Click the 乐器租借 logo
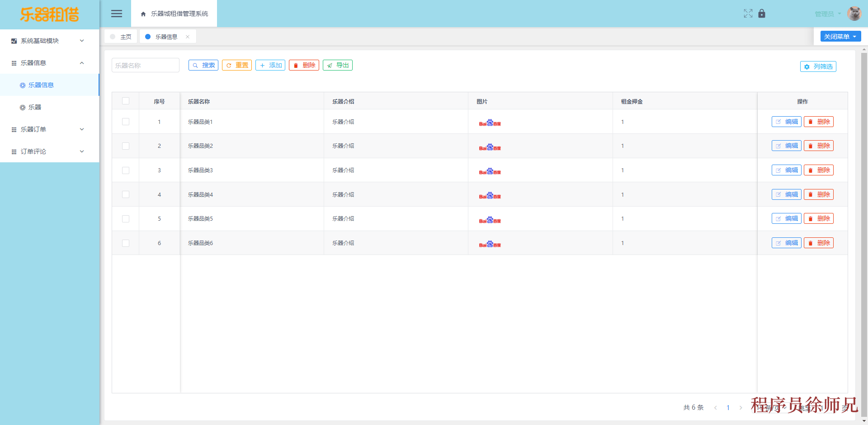Viewport: 868px width, 425px height. tap(49, 14)
